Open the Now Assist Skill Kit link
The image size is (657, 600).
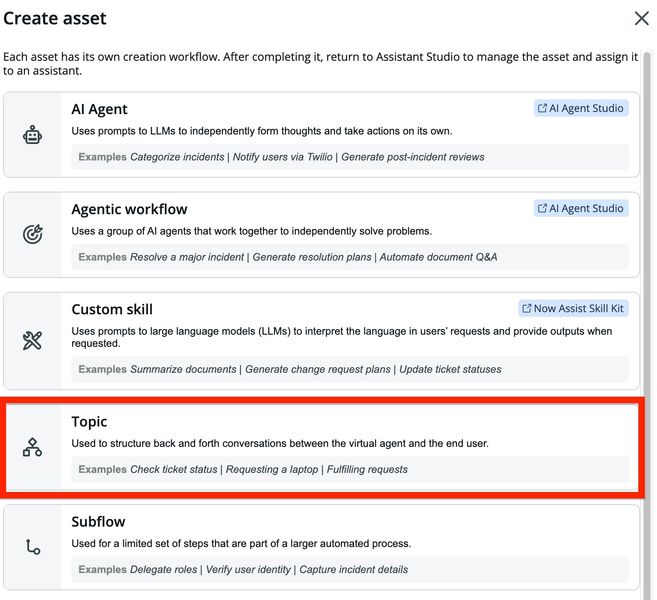tap(573, 308)
